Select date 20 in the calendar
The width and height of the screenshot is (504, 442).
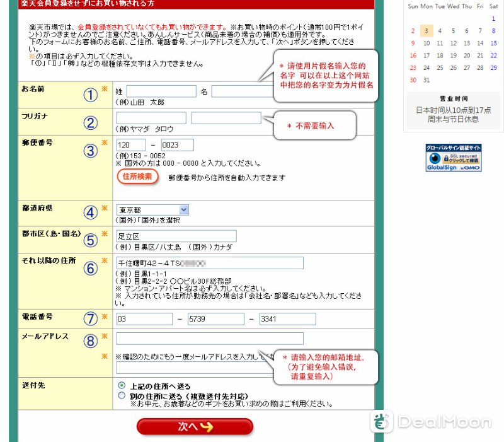point(467,55)
